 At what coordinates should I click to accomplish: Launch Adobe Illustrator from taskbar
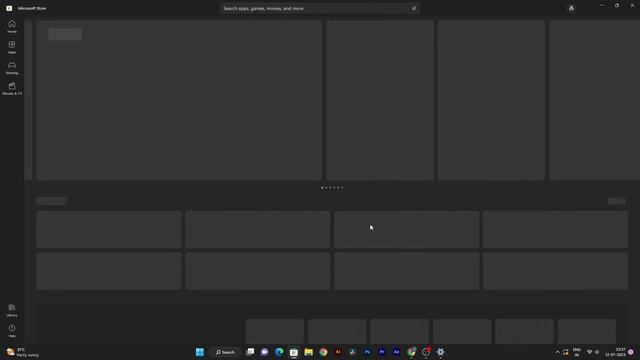(x=338, y=352)
